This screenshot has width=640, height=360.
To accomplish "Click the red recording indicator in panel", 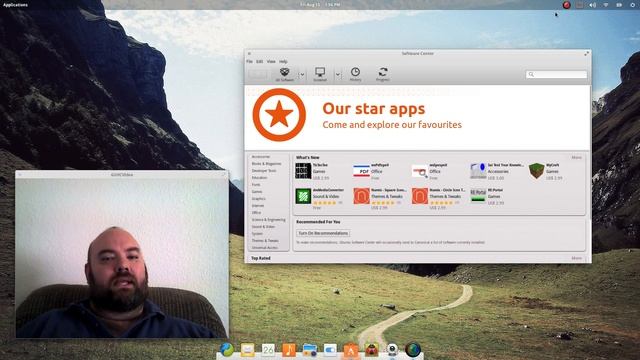I will click(566, 5).
